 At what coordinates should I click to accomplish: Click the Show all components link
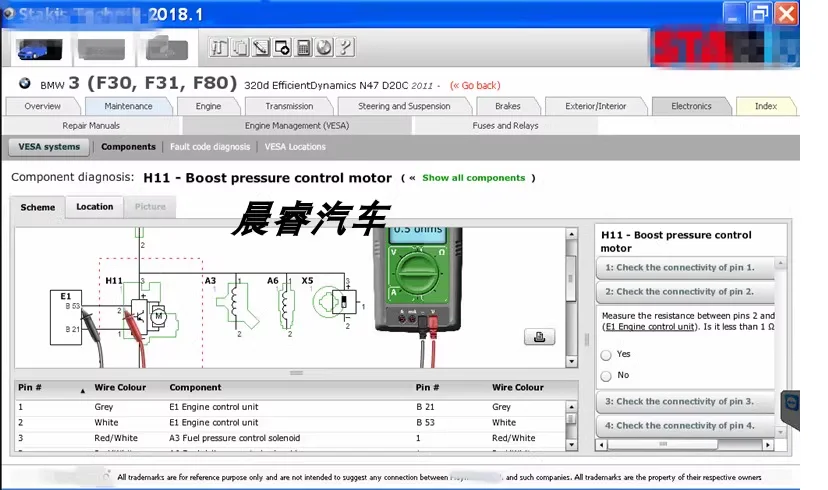coord(473,178)
